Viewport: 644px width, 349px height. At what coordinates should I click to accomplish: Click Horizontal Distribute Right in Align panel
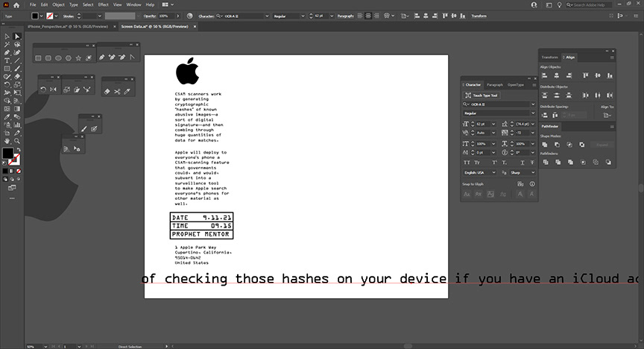pos(610,95)
